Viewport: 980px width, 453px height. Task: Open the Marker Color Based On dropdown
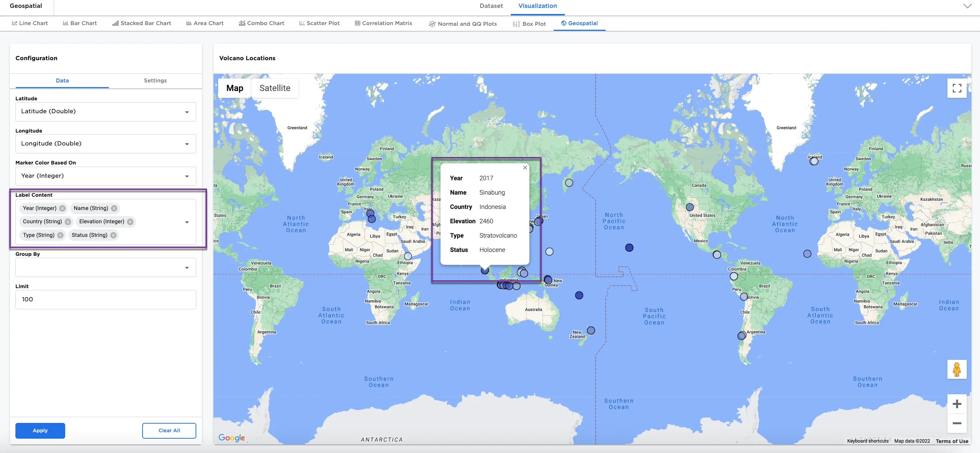coord(105,176)
